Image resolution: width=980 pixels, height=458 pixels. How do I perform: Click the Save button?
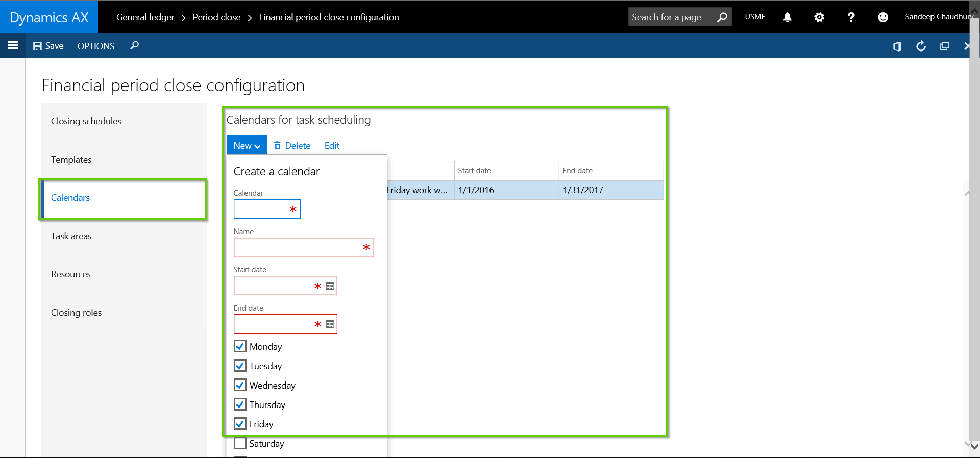point(48,46)
